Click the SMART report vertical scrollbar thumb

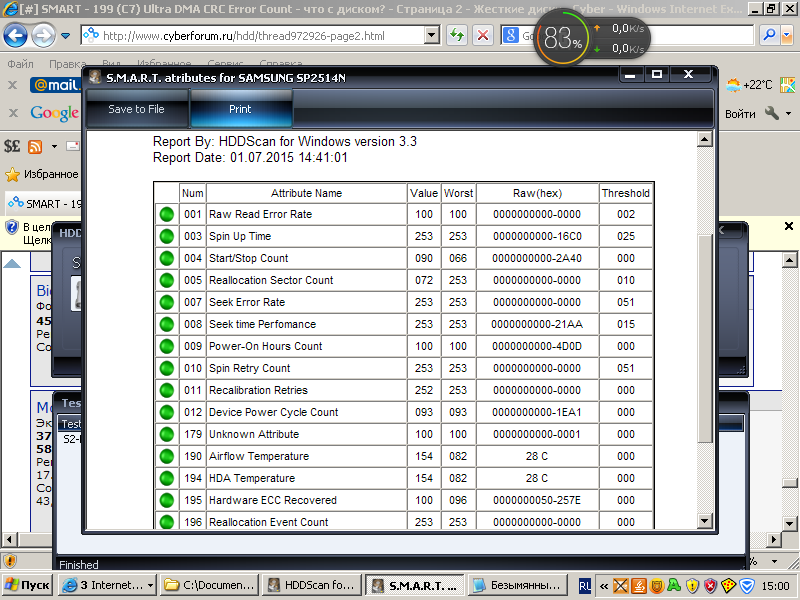pos(705,338)
